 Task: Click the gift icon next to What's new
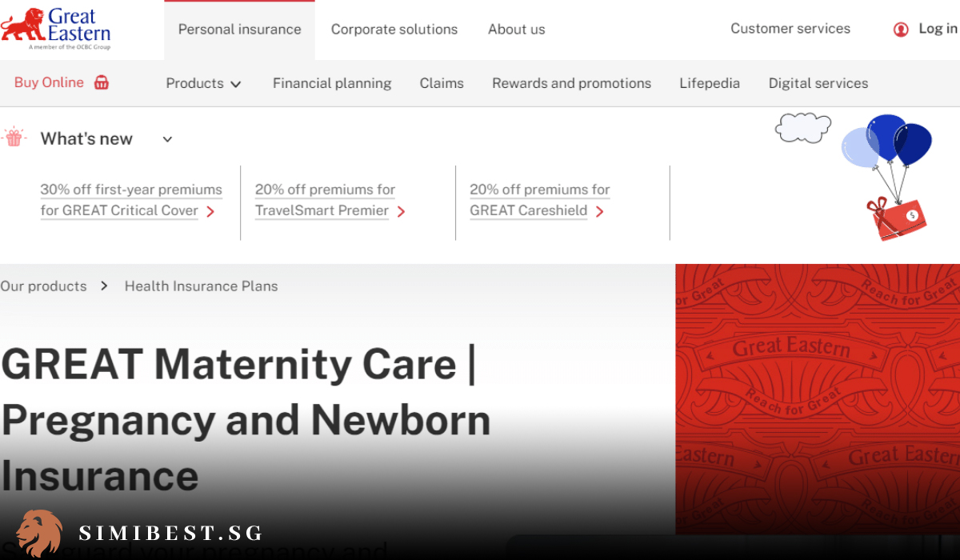click(x=14, y=138)
